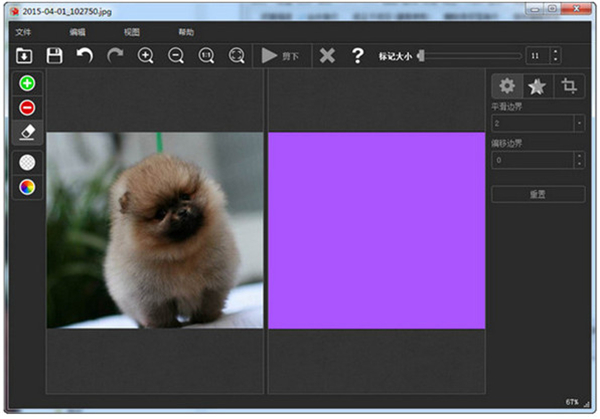The width and height of the screenshot is (600, 419).
Task: Switch to the gear settings tab
Action: tap(507, 86)
